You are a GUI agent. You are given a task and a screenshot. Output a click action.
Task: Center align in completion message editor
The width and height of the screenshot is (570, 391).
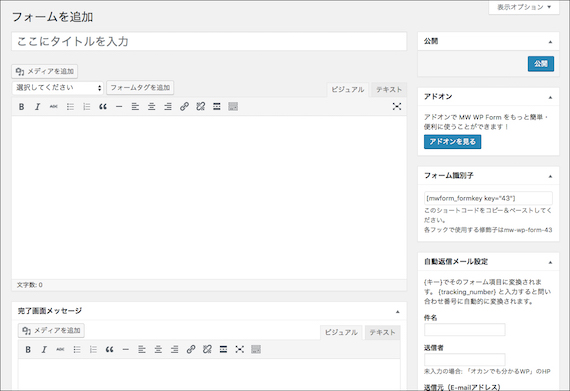[x=158, y=350]
